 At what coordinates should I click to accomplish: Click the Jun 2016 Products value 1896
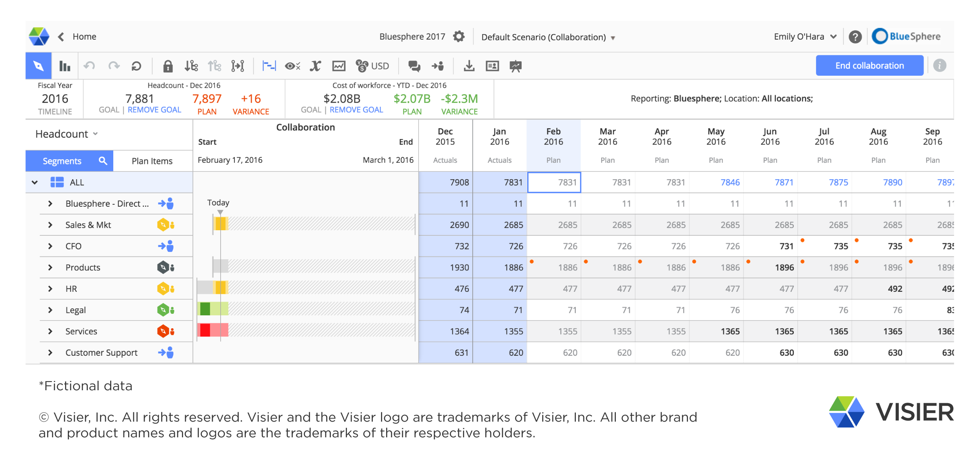tap(784, 267)
